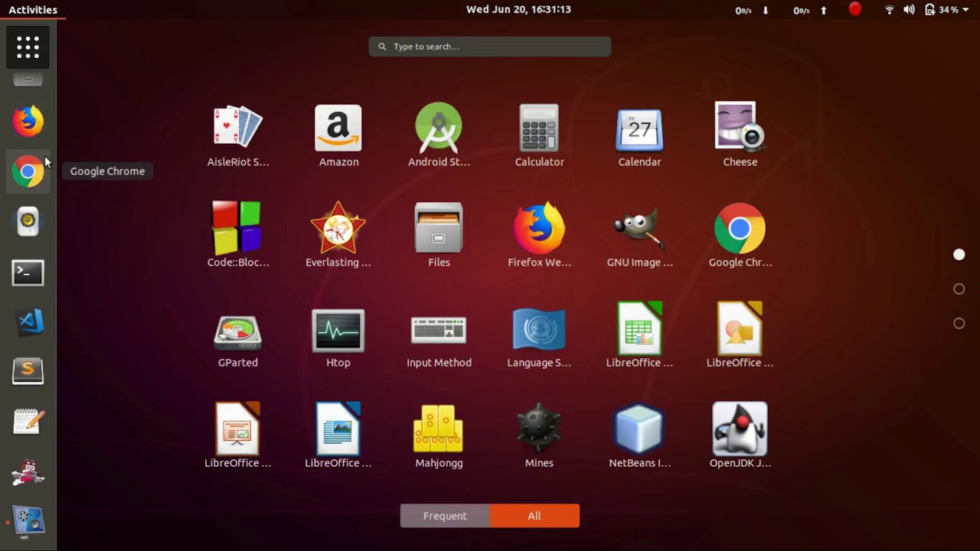Open Files from the app grid

coord(439,236)
